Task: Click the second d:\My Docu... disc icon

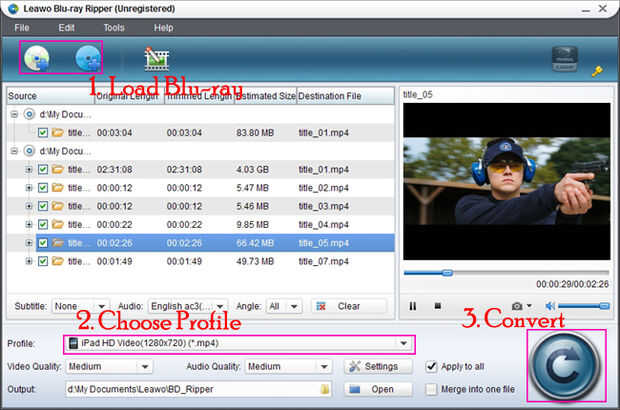Action: pyautogui.click(x=29, y=151)
